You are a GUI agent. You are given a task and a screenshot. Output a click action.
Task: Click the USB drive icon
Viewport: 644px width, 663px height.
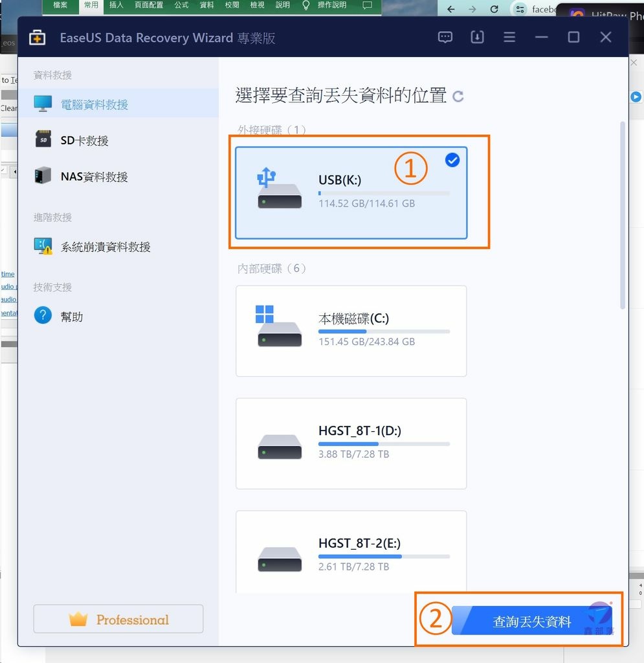[280, 188]
